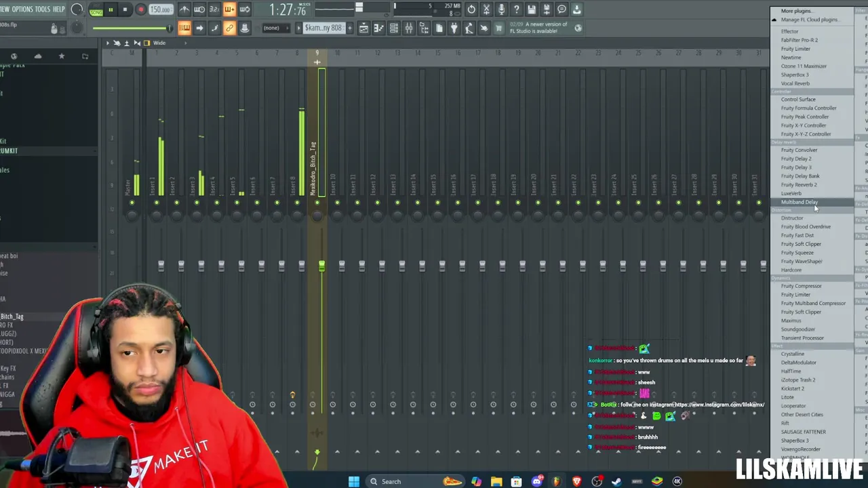Click the blank page project icon
The height and width of the screenshot is (488, 868).
(439, 28)
